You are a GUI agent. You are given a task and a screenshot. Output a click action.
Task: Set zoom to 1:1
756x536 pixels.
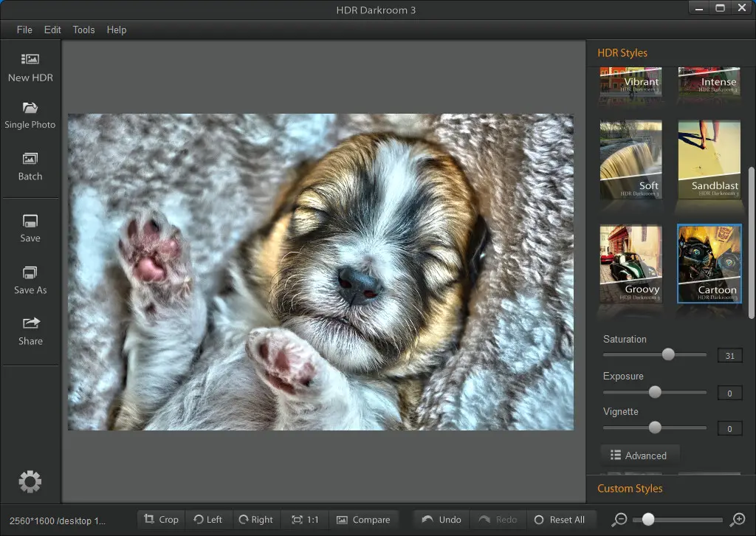pyautogui.click(x=305, y=520)
